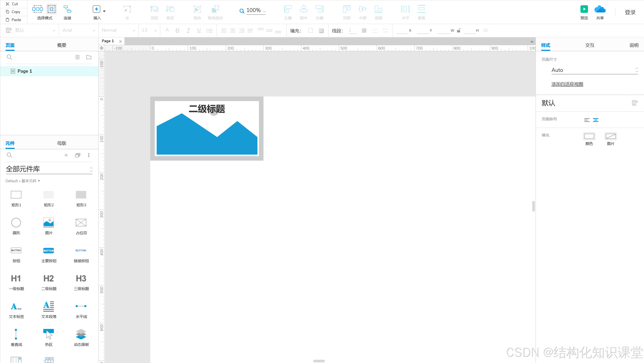Click the 添加自适应视图 link
The image size is (644, 363).
tap(567, 84)
